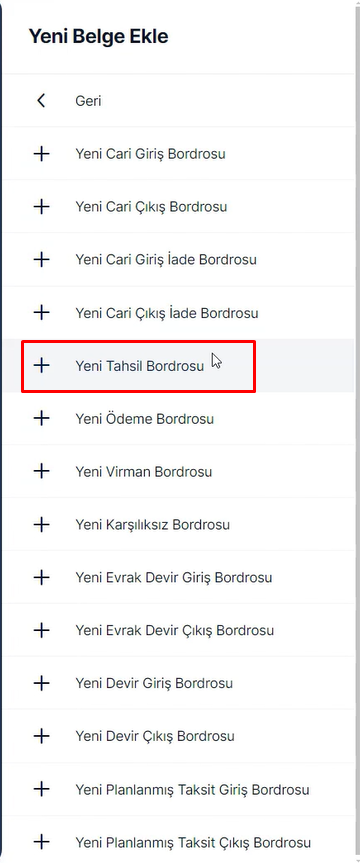Go back via the Geri label
The image size is (360, 863).
pos(88,101)
